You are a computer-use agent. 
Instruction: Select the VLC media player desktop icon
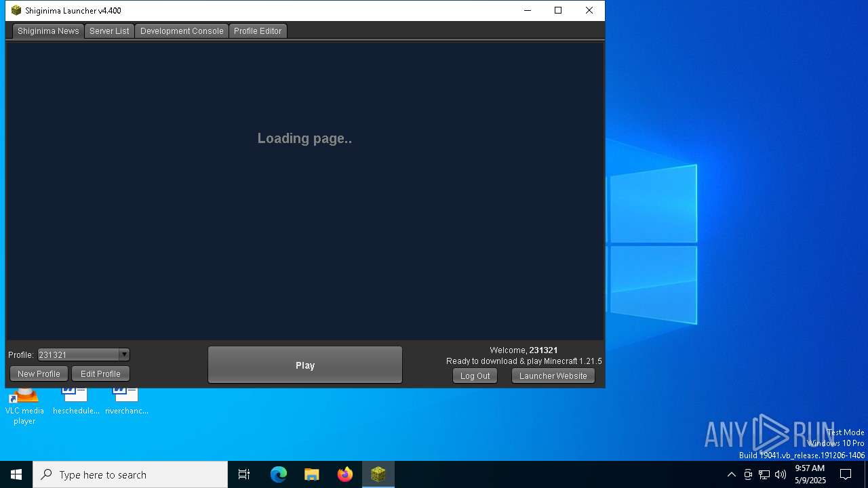click(x=24, y=406)
